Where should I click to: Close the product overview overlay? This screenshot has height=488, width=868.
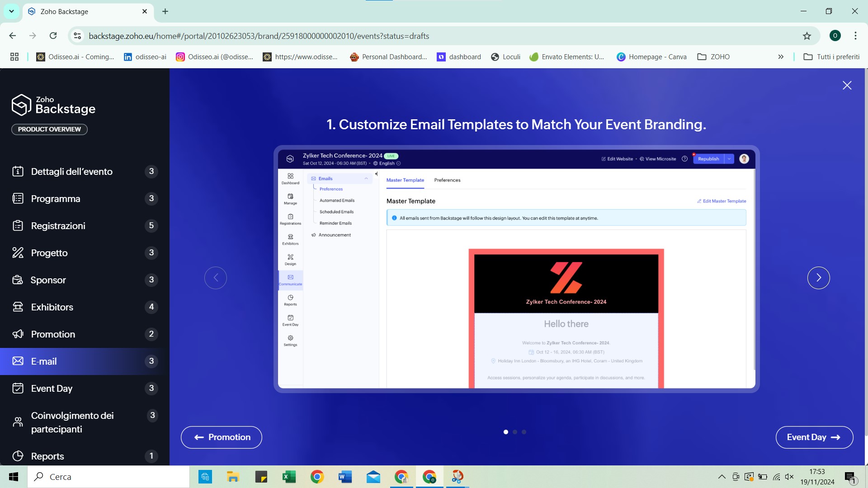click(x=847, y=85)
